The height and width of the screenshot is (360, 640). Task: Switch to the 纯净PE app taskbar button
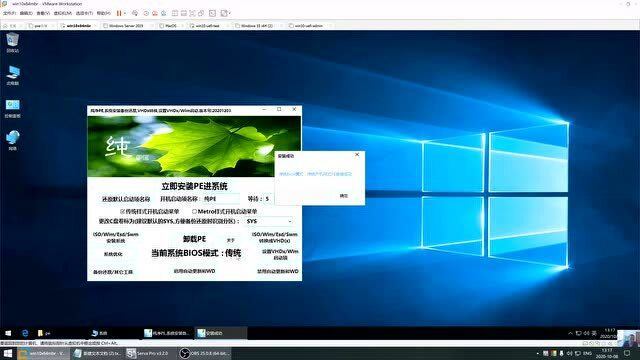[167, 333]
